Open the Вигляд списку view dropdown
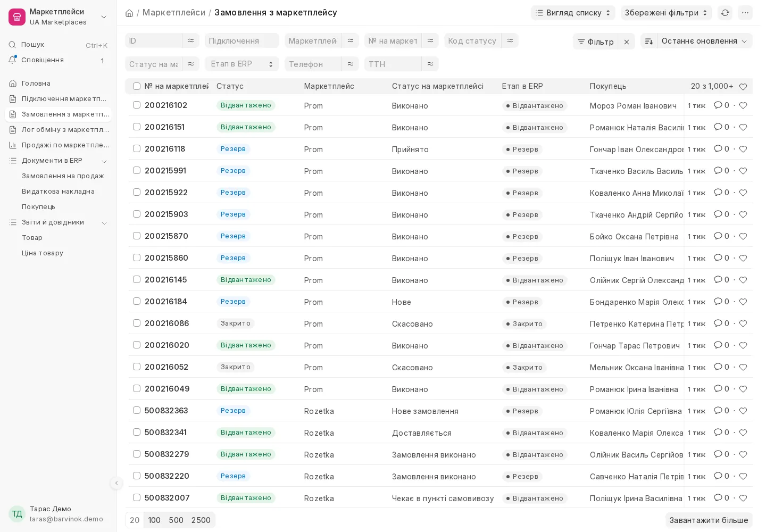The height and width of the screenshot is (532, 766). [x=573, y=13]
